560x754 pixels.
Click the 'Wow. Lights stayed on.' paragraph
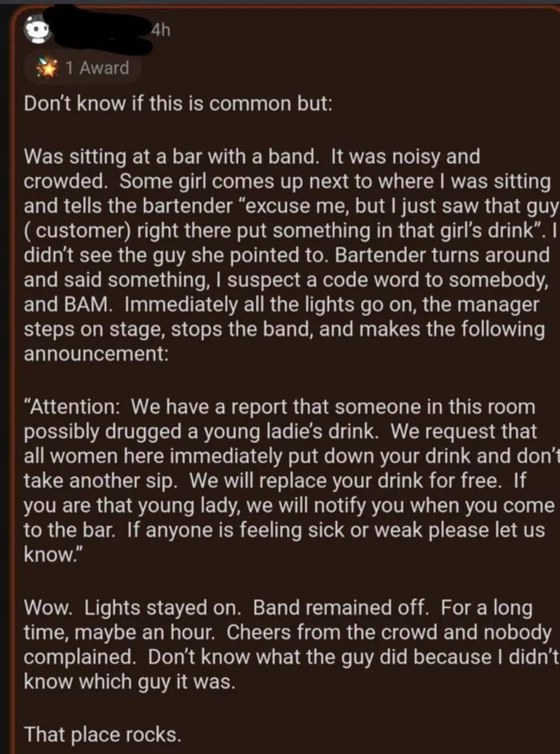[x=280, y=636]
